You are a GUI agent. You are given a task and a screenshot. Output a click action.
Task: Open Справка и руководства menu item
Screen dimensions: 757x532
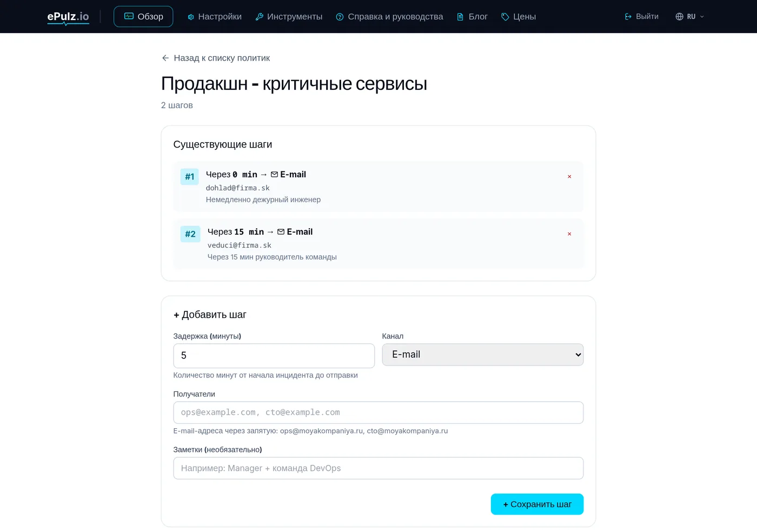coord(389,17)
